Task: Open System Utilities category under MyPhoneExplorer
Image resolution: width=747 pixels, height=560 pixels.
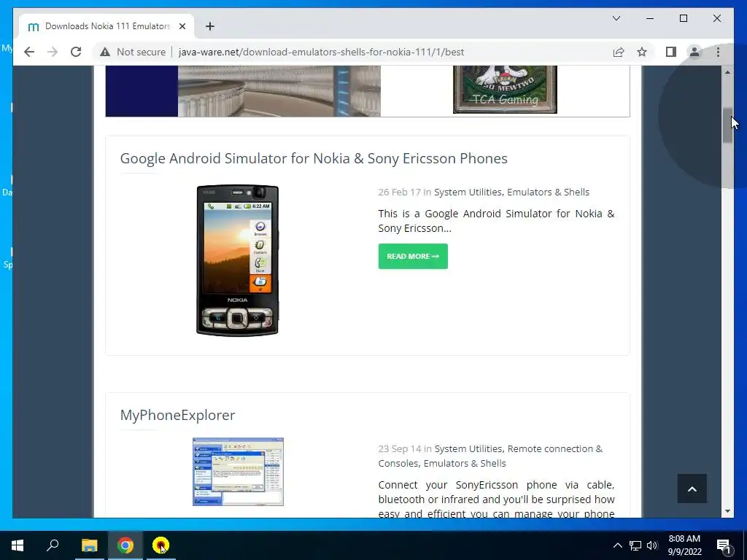Action: pos(468,448)
